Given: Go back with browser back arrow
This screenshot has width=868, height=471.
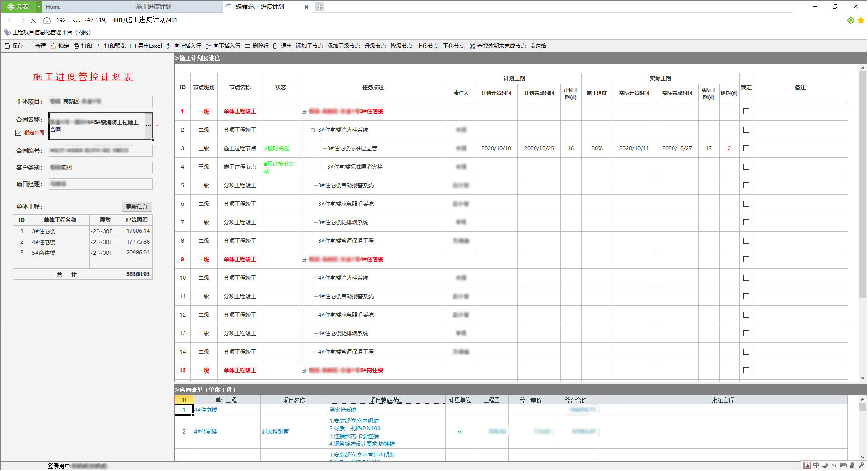Looking at the screenshot, I should tap(10, 20).
